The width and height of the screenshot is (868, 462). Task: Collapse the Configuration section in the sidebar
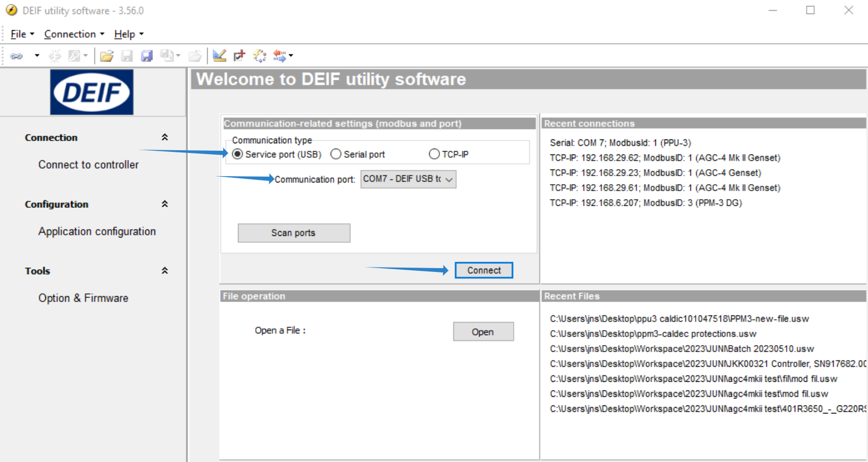coord(165,204)
